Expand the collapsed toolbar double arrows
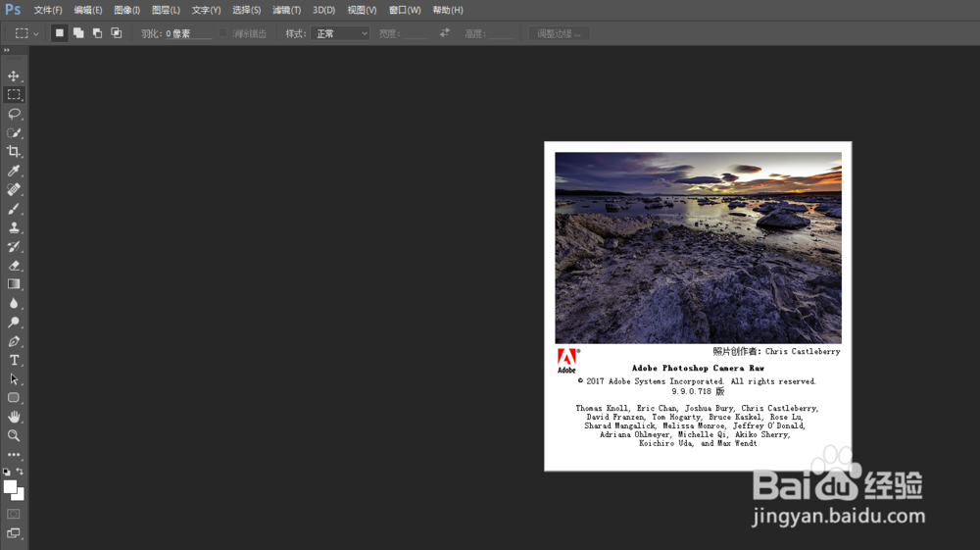The height and width of the screenshot is (550, 980). point(7,50)
